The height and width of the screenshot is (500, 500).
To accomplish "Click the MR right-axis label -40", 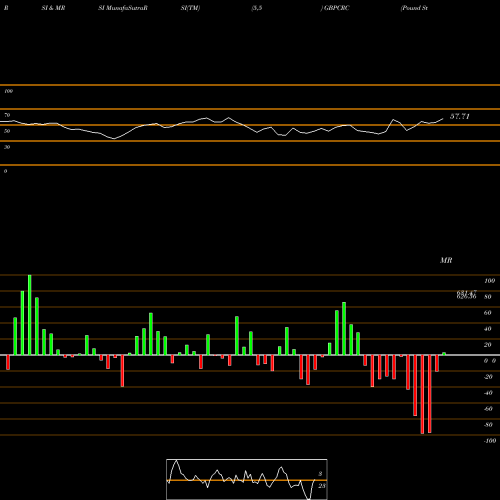I will point(488,393).
